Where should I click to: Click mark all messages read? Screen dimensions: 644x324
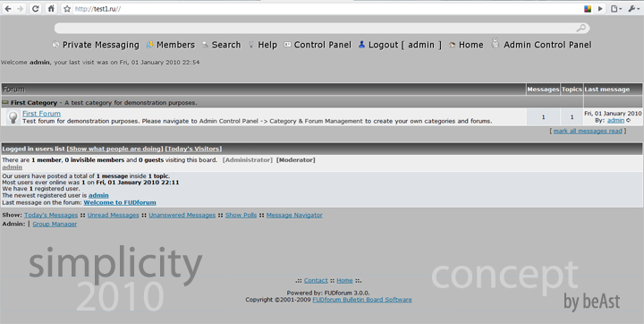pyautogui.click(x=588, y=132)
